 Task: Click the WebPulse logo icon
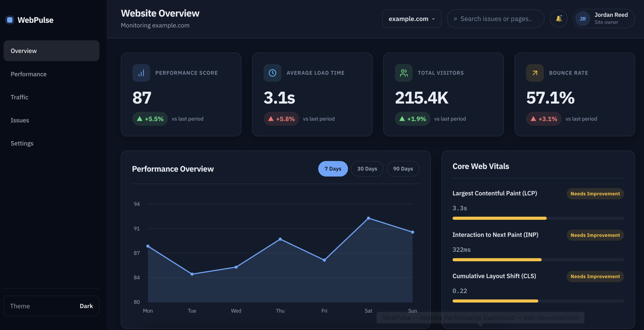[10, 20]
